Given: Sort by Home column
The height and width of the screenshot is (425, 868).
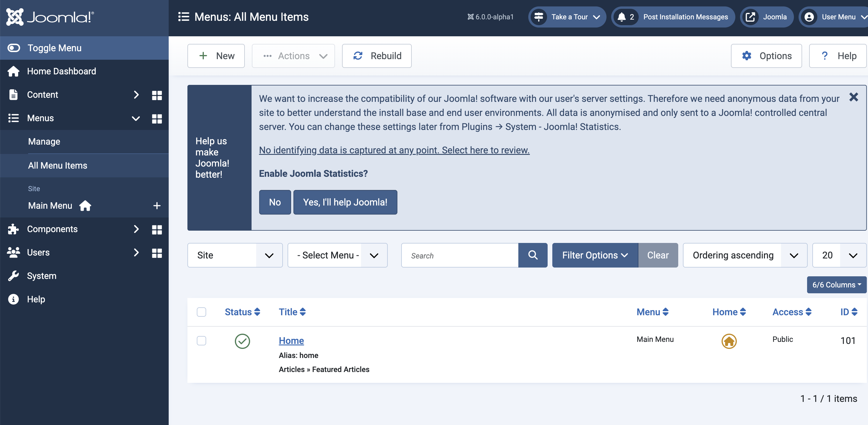Looking at the screenshot, I should (729, 312).
